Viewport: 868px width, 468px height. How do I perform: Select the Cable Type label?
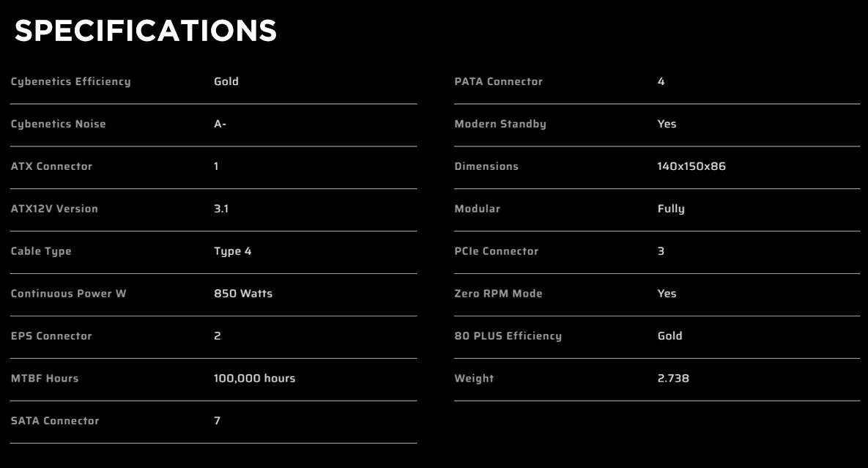(x=41, y=252)
